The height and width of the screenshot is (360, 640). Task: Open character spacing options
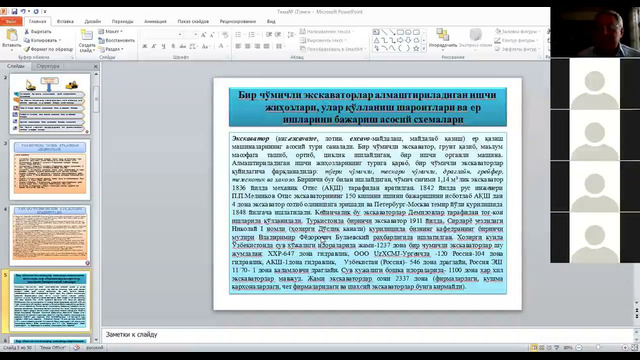(193, 47)
